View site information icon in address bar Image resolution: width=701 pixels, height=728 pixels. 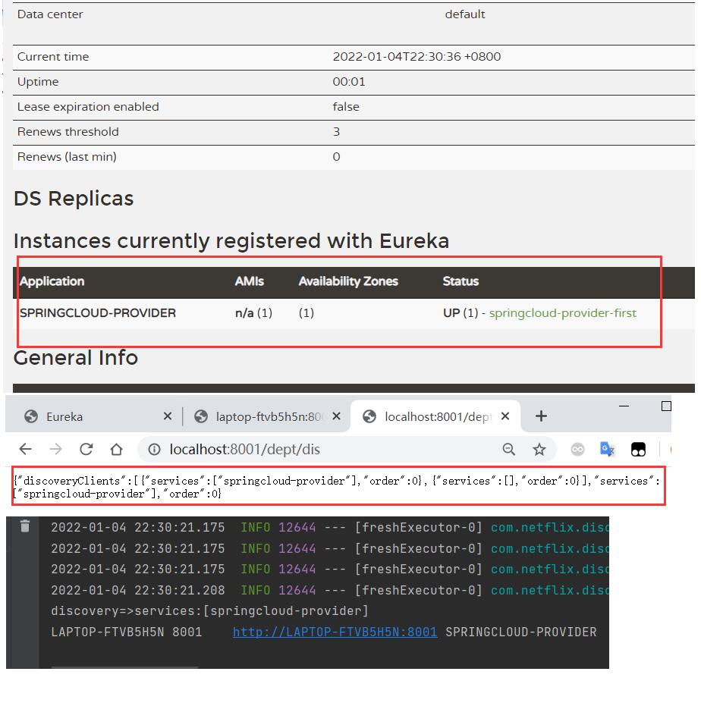pyautogui.click(x=154, y=450)
